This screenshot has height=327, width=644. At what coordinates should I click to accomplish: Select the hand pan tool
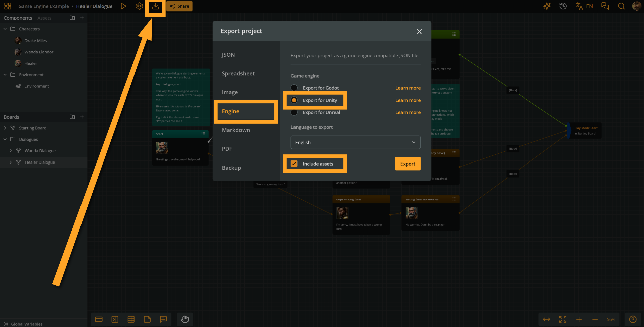coord(185,319)
